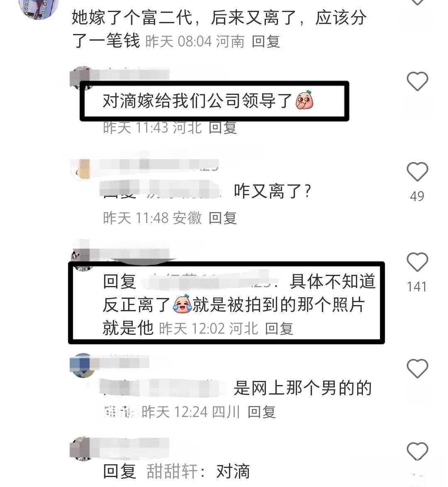Tap the crying laughing emoji after 反正离了
The height and width of the screenshot is (487, 448).
click(x=182, y=304)
